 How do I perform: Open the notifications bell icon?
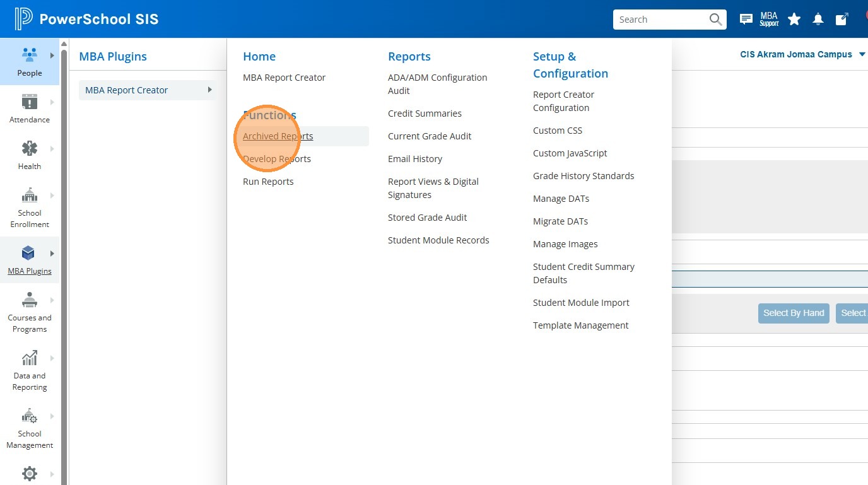click(x=818, y=20)
